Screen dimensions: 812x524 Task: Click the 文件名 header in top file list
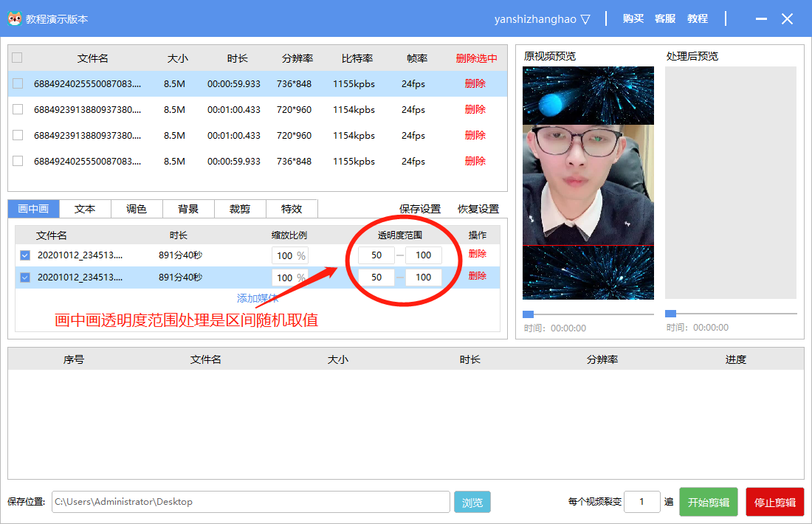pyautogui.click(x=93, y=58)
